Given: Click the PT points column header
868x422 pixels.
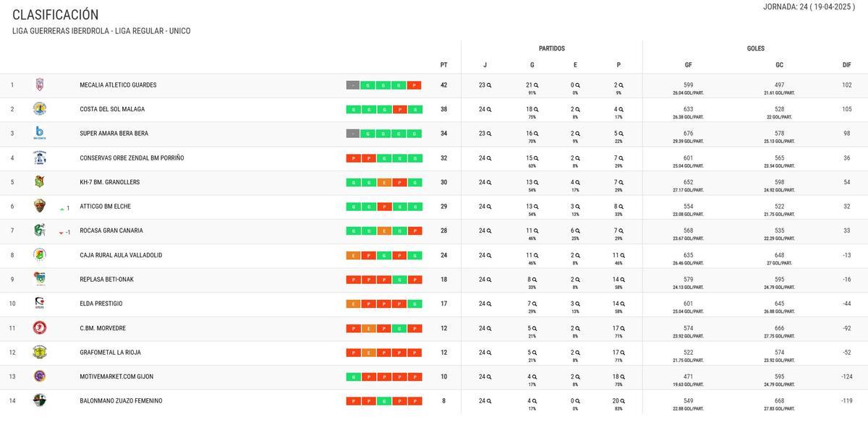Looking at the screenshot, I should tap(443, 65).
